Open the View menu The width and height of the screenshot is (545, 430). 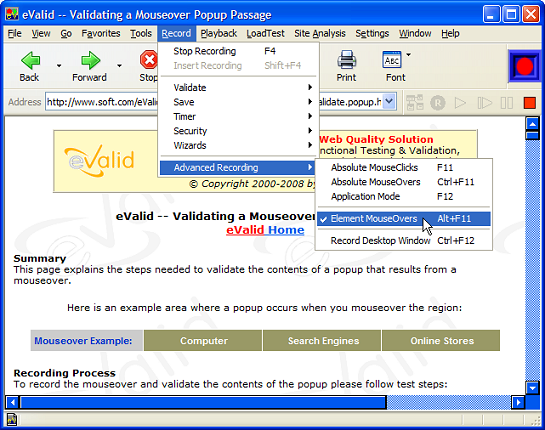tap(41, 33)
